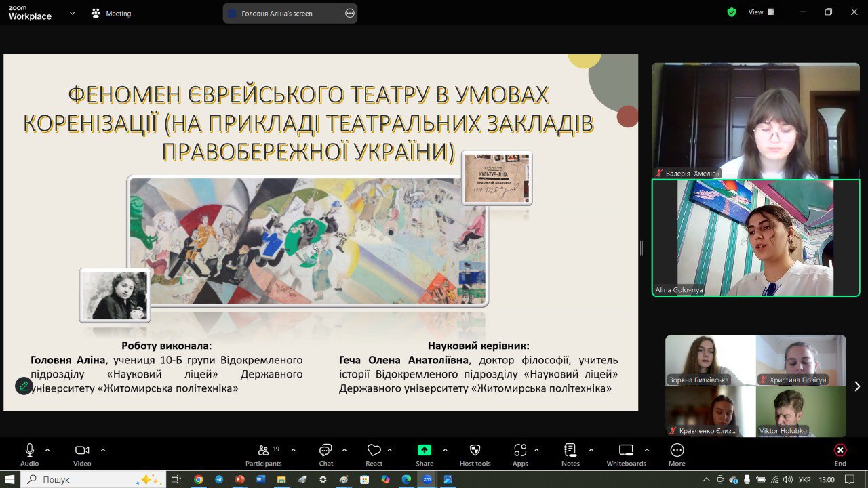
Task: Expand the Notes options arrow
Action: [591, 450]
